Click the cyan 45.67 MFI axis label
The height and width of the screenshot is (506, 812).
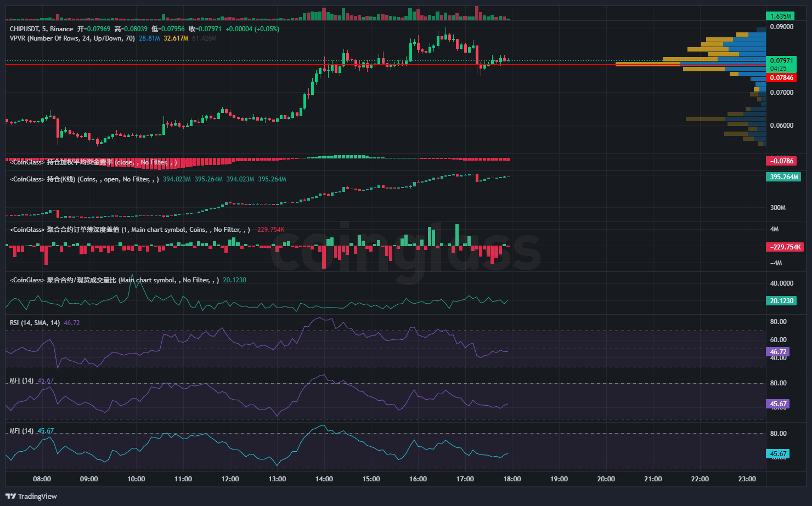tap(777, 454)
